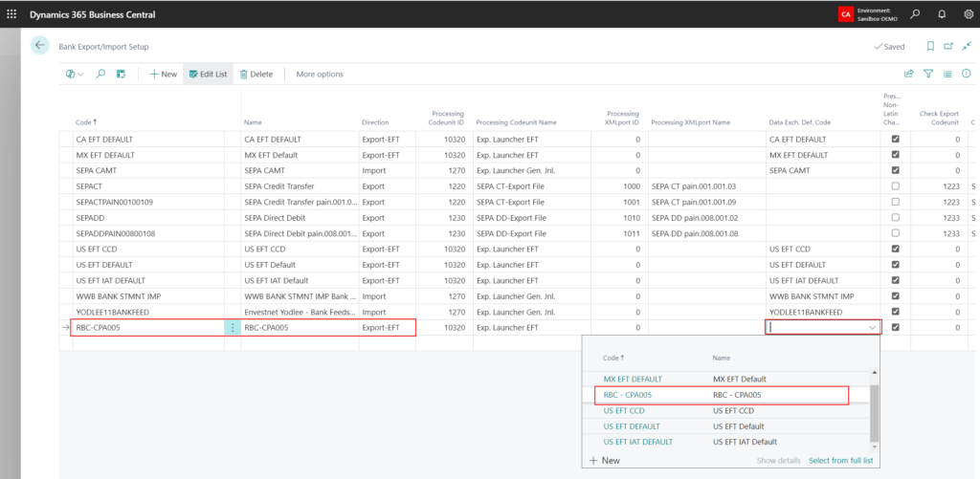Click the Direction column header

click(375, 122)
